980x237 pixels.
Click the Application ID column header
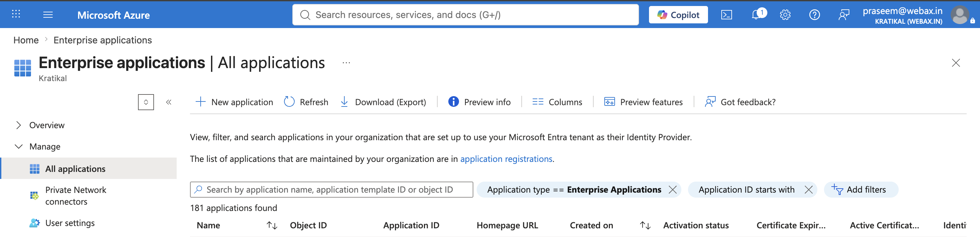pos(411,225)
